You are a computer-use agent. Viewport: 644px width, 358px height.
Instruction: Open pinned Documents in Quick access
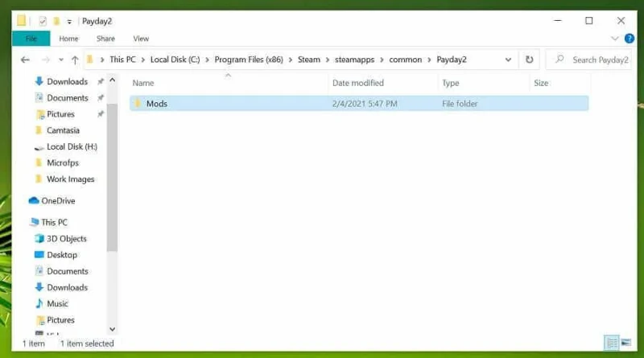click(68, 97)
